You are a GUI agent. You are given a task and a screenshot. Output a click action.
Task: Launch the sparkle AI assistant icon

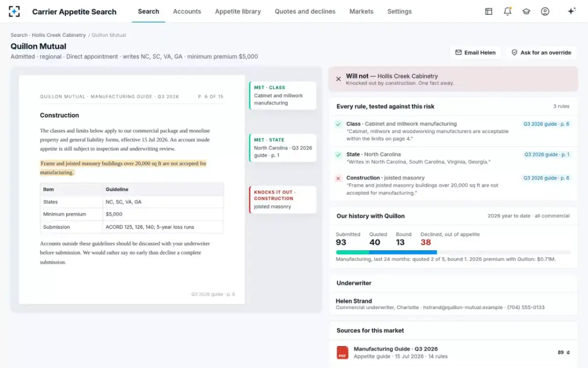(571, 11)
